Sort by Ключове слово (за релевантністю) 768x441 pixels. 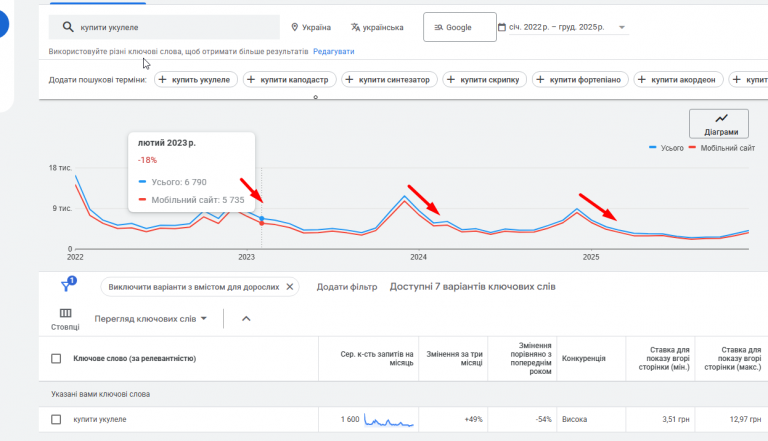point(135,359)
